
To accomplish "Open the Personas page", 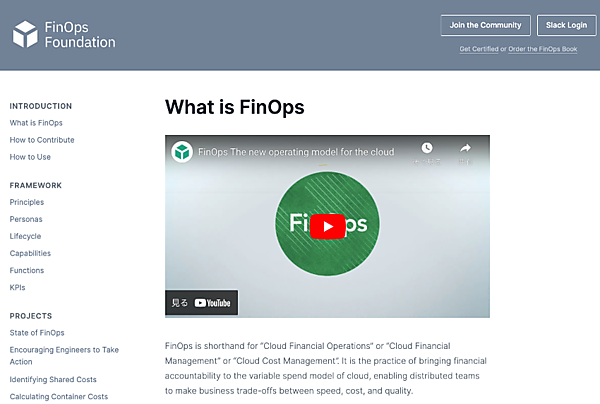I will [x=27, y=219].
